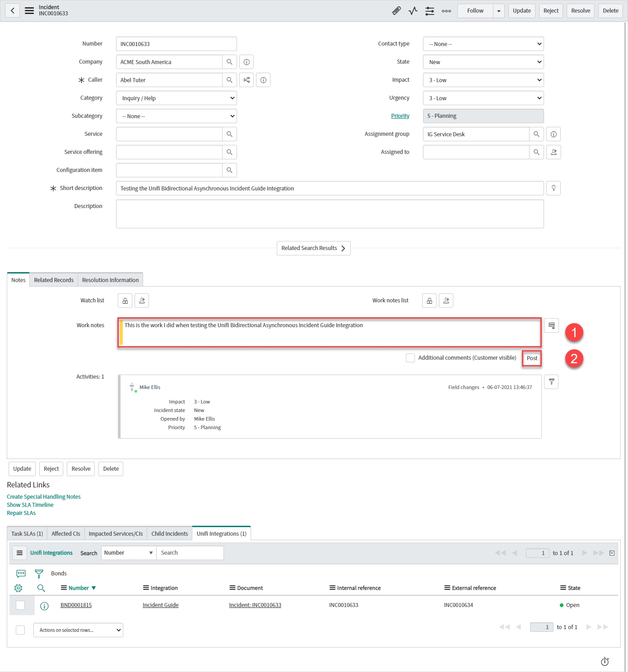The height and width of the screenshot is (672, 628).
Task: Expand the State dropdown
Action: point(483,62)
